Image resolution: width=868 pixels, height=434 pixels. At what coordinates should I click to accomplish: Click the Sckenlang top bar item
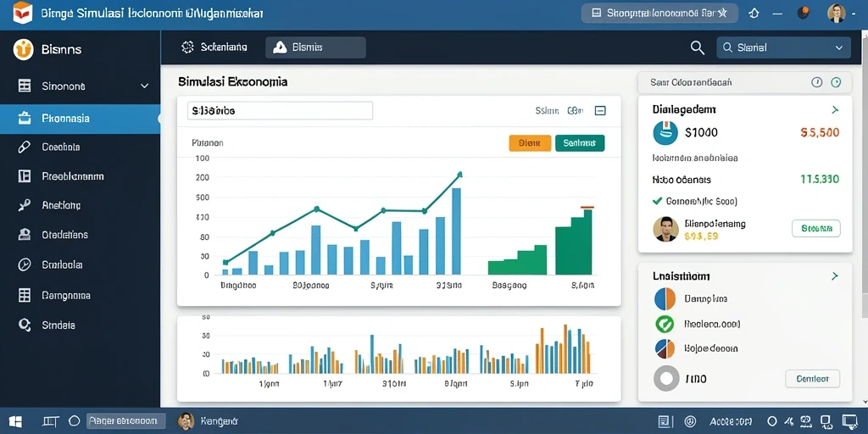(x=214, y=47)
